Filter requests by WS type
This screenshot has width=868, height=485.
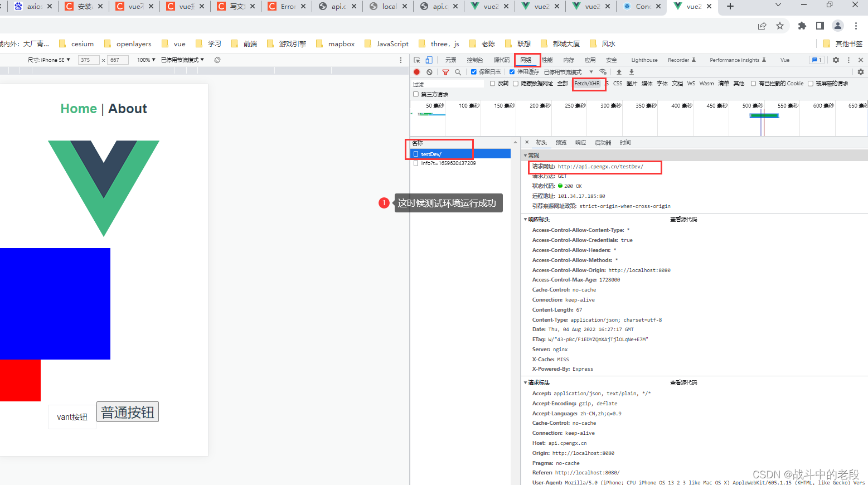(691, 84)
